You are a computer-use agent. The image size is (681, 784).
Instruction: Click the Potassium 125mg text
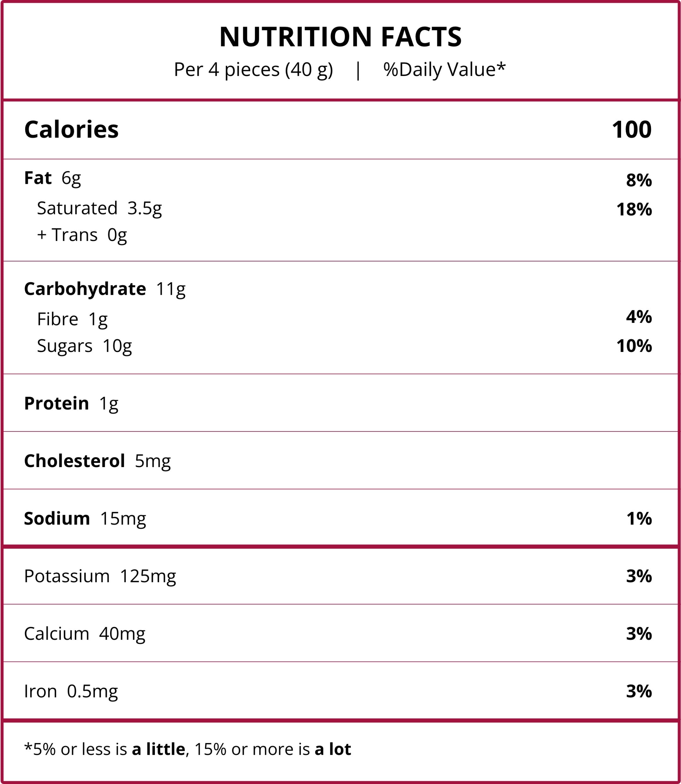click(x=100, y=576)
